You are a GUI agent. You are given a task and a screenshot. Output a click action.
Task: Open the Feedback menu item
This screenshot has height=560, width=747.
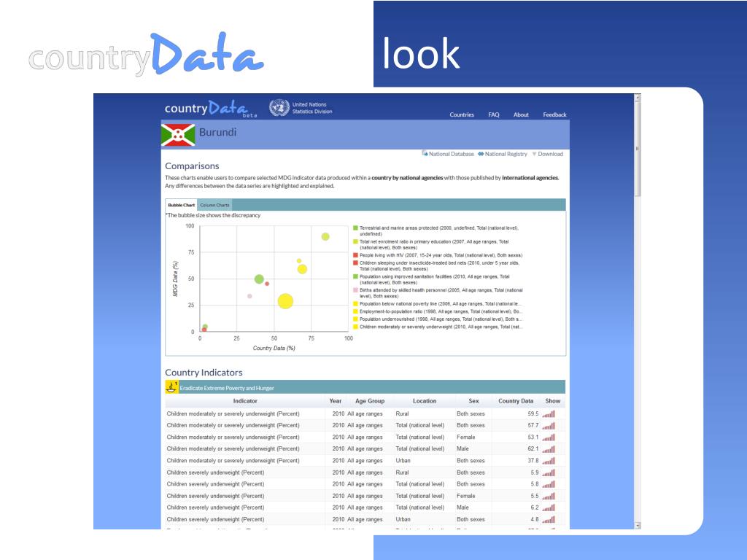pyautogui.click(x=554, y=114)
